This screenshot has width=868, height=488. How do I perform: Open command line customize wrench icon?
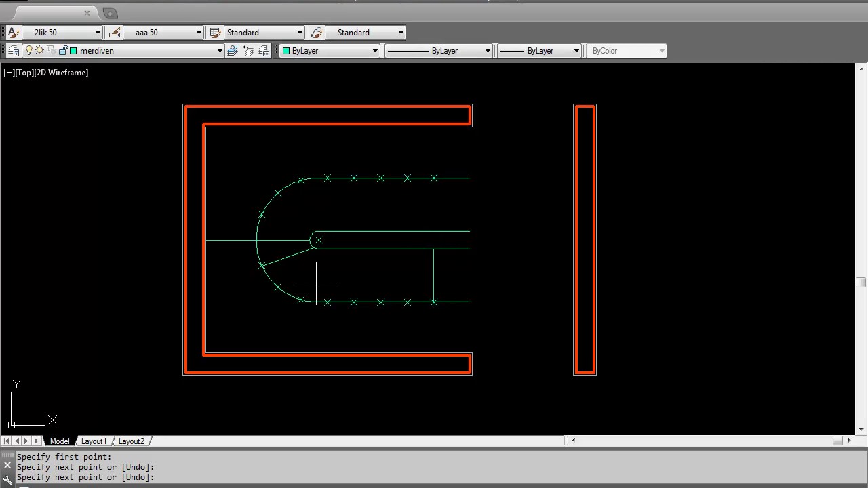click(x=7, y=479)
